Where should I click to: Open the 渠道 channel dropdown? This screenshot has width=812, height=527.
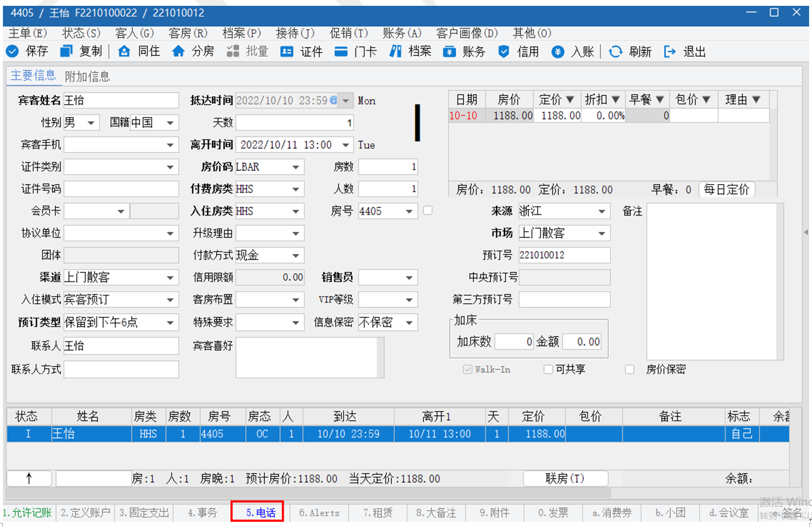click(x=170, y=278)
